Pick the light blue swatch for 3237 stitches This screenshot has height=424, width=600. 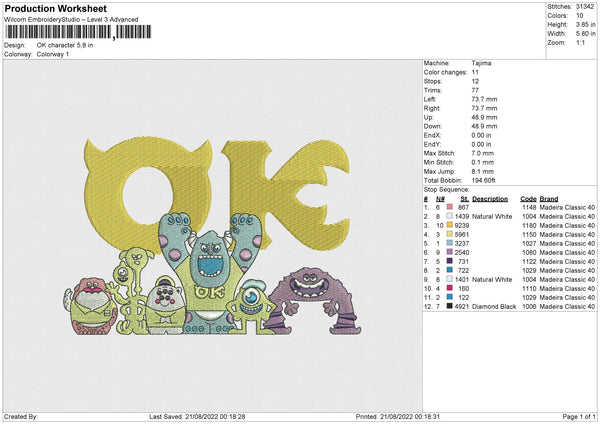(x=449, y=243)
